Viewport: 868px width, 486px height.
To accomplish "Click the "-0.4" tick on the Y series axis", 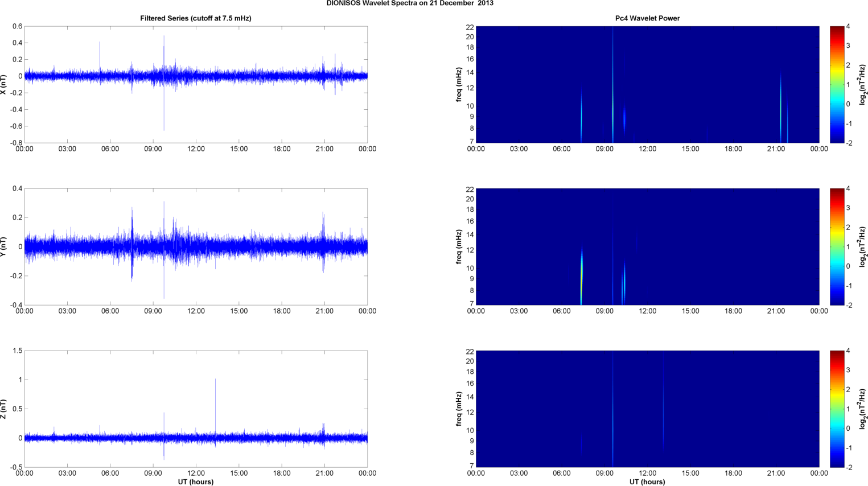I will click(x=16, y=305).
